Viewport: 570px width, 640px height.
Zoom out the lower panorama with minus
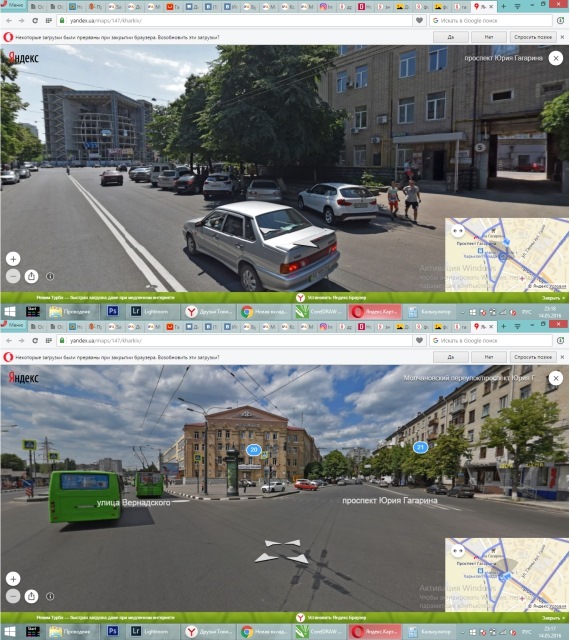click(x=13, y=596)
